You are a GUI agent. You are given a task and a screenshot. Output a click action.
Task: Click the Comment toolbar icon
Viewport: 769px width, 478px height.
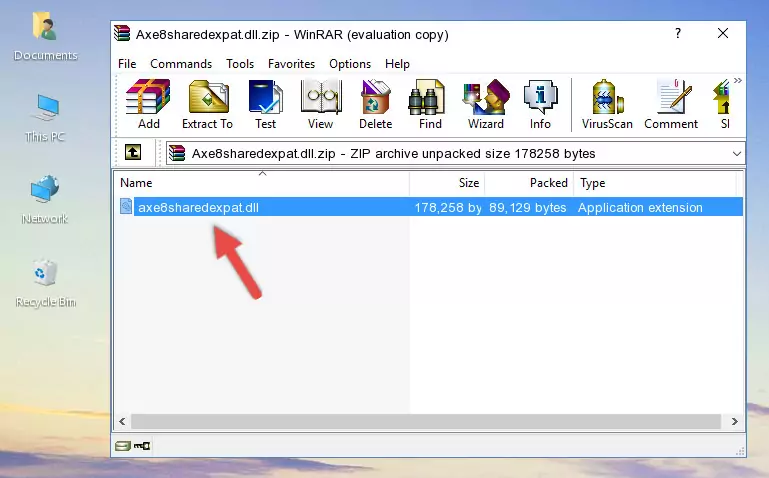[671, 104]
